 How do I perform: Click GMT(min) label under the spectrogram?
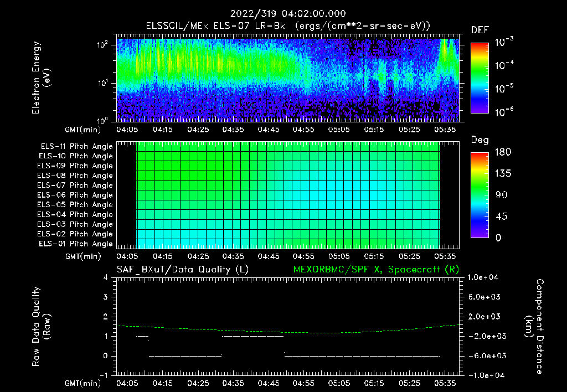pos(83,130)
